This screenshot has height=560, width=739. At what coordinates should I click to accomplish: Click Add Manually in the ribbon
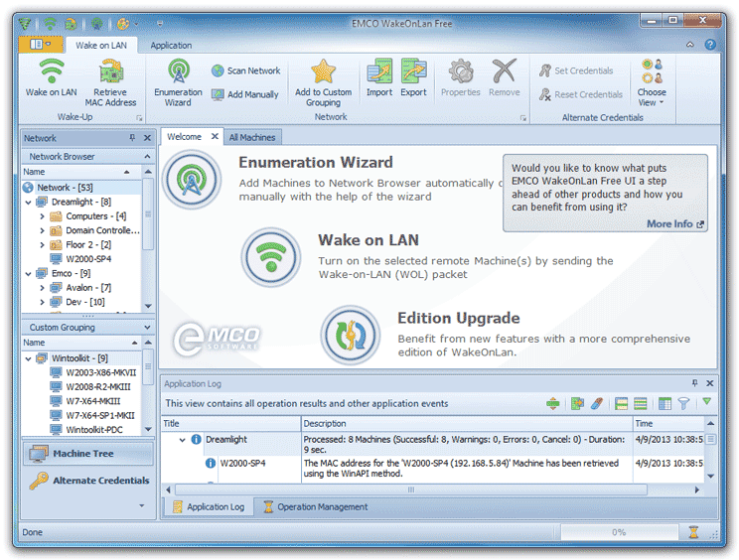(x=245, y=94)
